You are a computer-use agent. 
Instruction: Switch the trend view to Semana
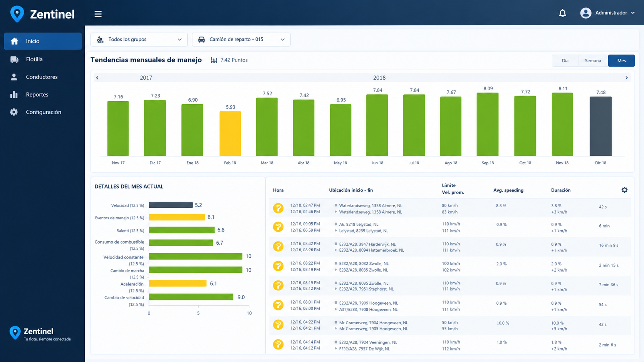[593, 61]
